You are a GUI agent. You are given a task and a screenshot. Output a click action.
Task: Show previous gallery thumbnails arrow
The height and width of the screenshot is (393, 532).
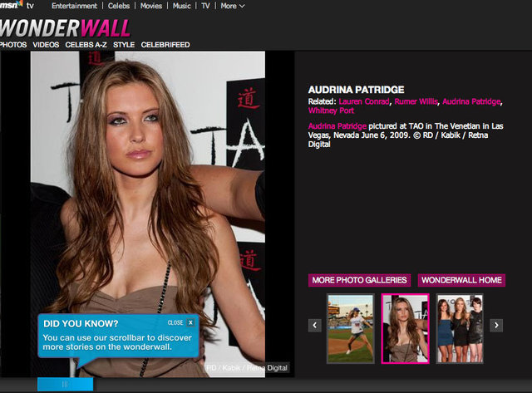pos(314,326)
